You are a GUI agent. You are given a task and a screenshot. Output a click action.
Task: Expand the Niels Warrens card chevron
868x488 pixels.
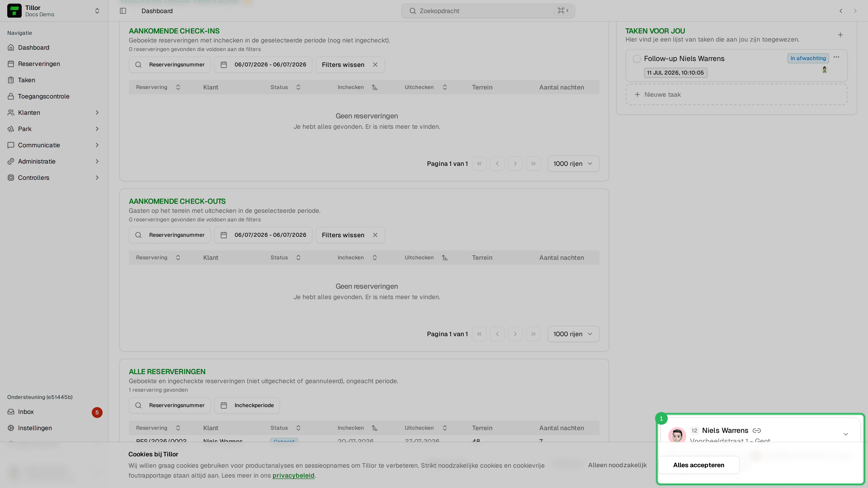[846, 434]
